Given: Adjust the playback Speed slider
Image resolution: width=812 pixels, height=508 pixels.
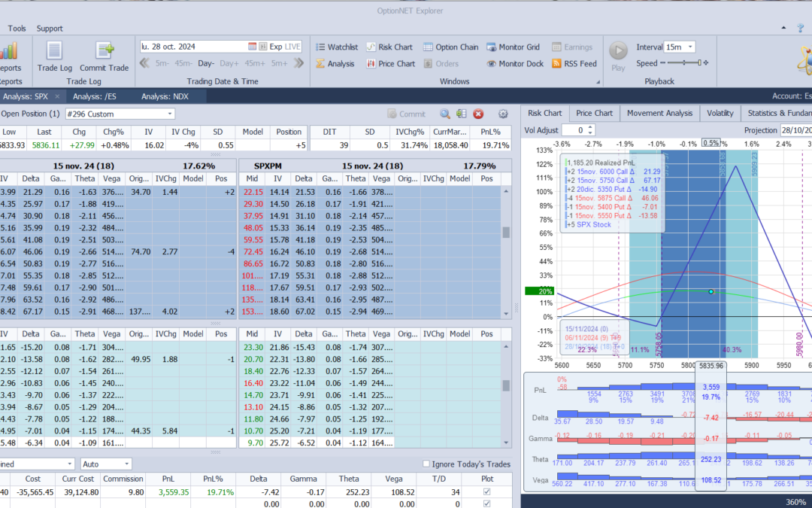Looking at the screenshot, I should tap(683, 62).
